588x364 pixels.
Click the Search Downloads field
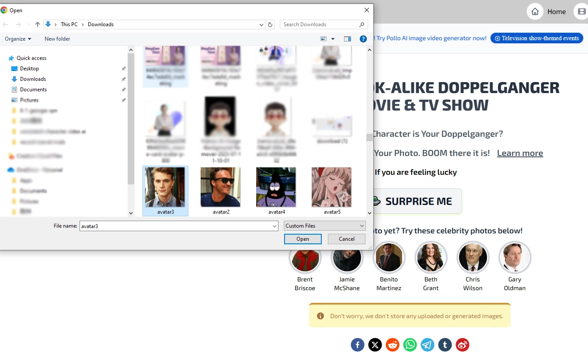[319, 24]
